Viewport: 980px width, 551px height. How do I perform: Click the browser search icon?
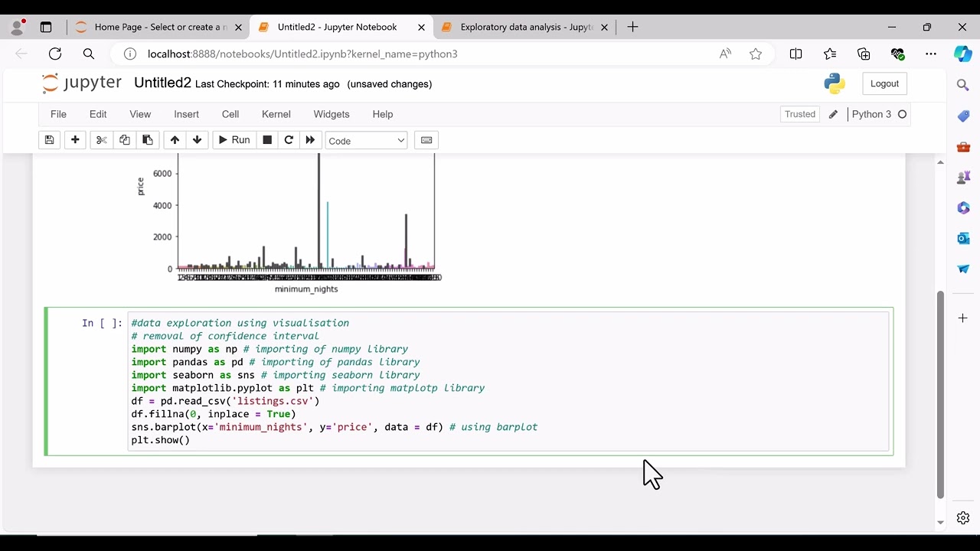tap(89, 54)
